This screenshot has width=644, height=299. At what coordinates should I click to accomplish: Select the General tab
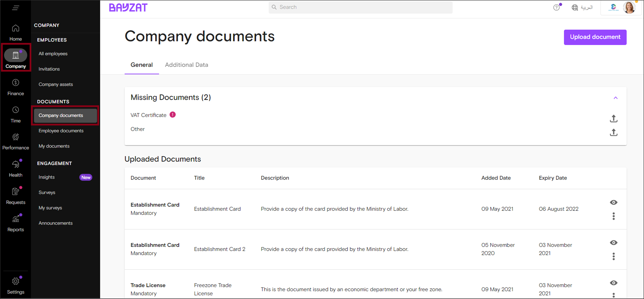142,65
